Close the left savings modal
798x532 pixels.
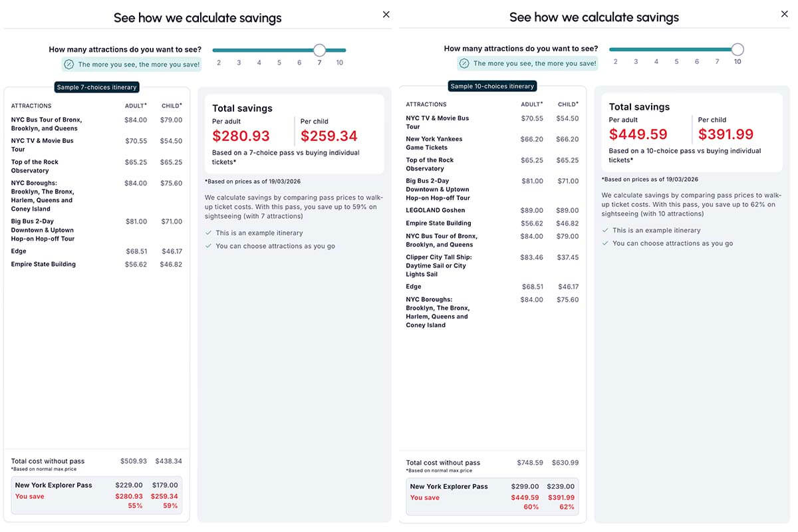point(386,13)
